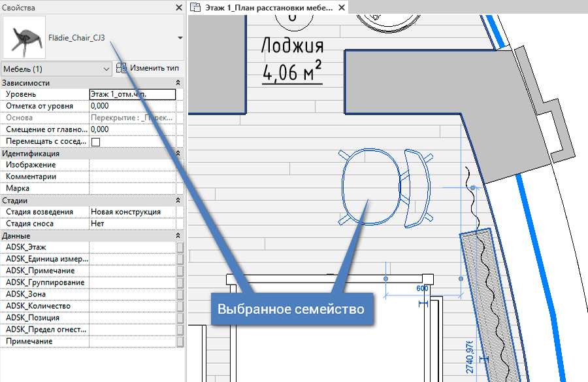Click the small button beside ADSK_Этаж

[x=180, y=247]
